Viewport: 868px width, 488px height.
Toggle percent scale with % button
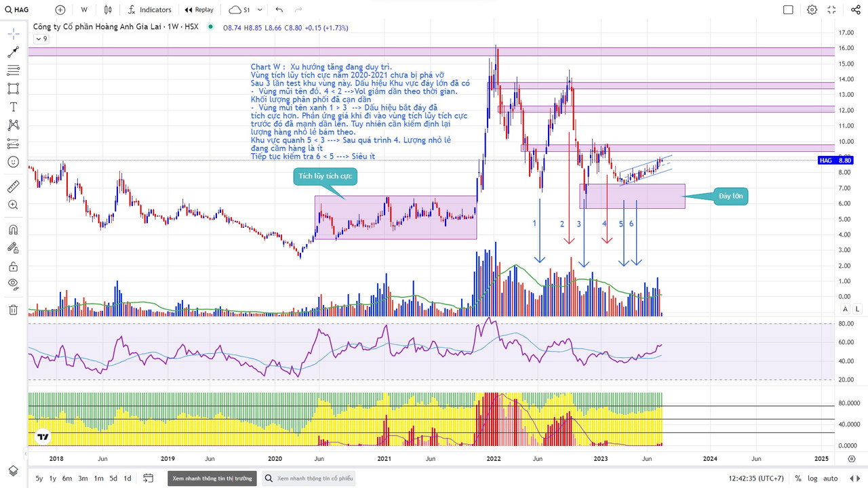point(798,479)
